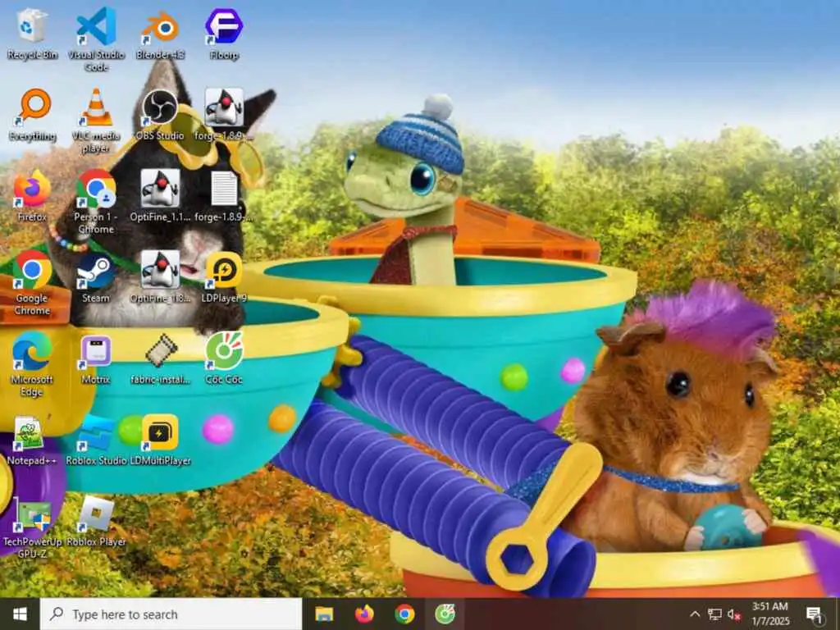Screen dimensions: 840x630
Task: Launch VLC media player shortcut
Action: point(97,121)
